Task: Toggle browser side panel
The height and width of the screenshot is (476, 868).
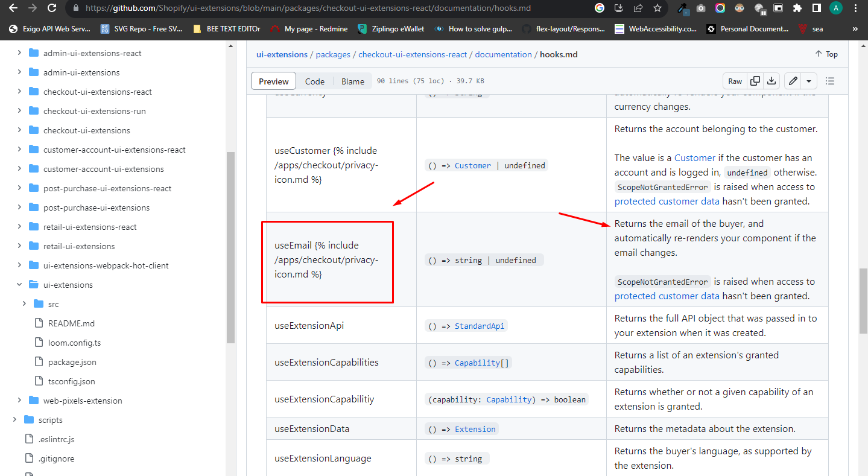Action: coord(817,8)
